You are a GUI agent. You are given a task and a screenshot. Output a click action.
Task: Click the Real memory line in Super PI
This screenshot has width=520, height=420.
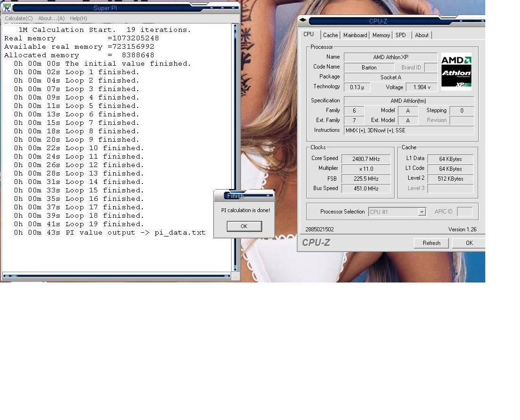82,38
